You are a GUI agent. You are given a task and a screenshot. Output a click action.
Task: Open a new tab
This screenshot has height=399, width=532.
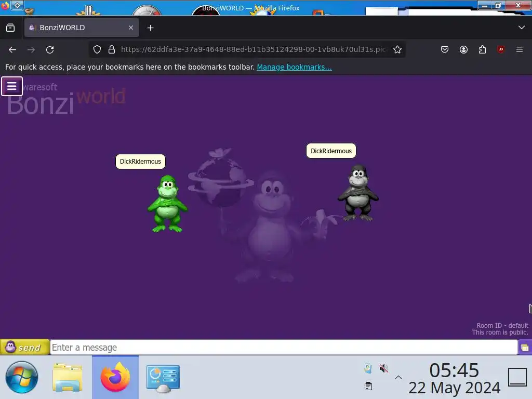pyautogui.click(x=150, y=28)
